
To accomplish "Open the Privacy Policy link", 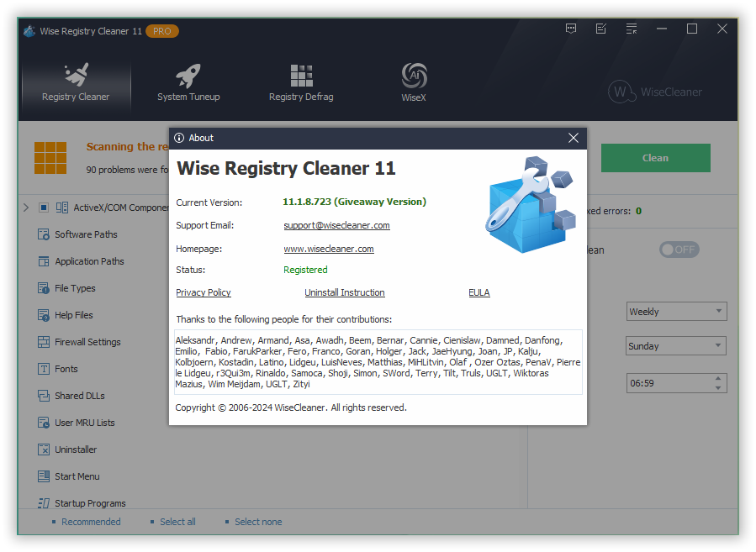I will (204, 292).
